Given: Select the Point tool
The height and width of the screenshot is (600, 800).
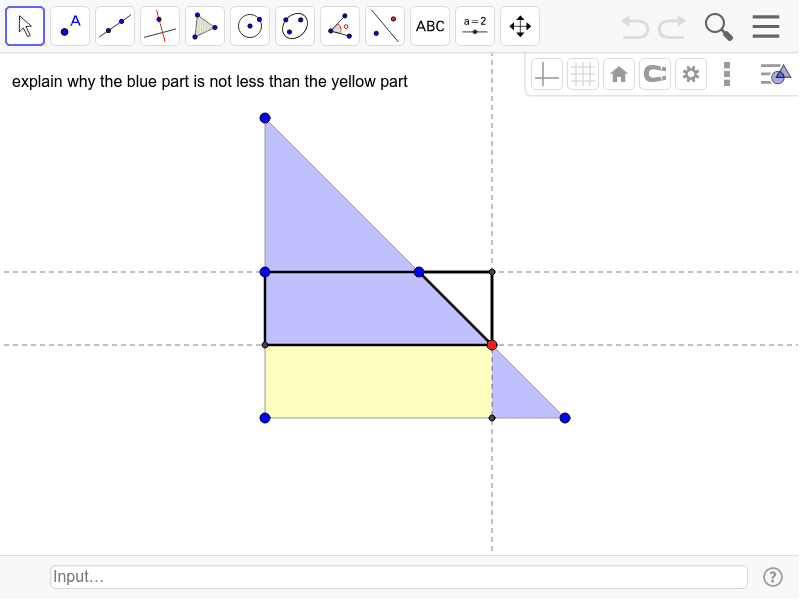Looking at the screenshot, I should [70, 26].
